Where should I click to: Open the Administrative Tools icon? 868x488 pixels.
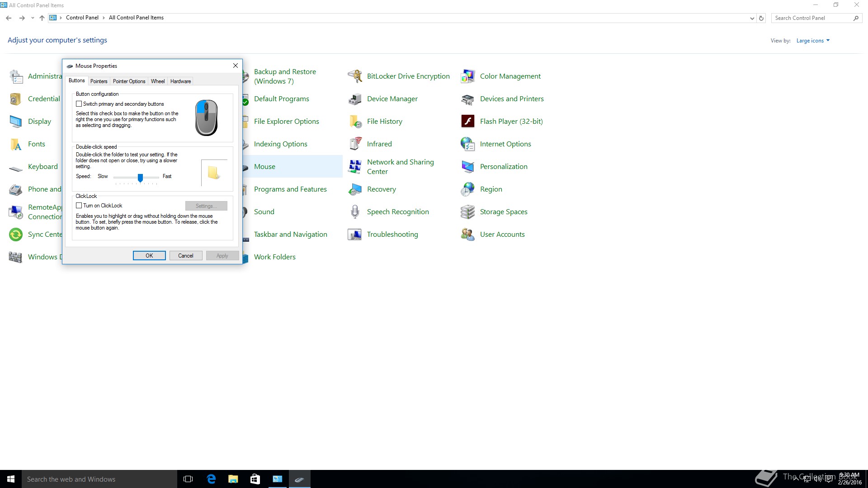[16, 76]
